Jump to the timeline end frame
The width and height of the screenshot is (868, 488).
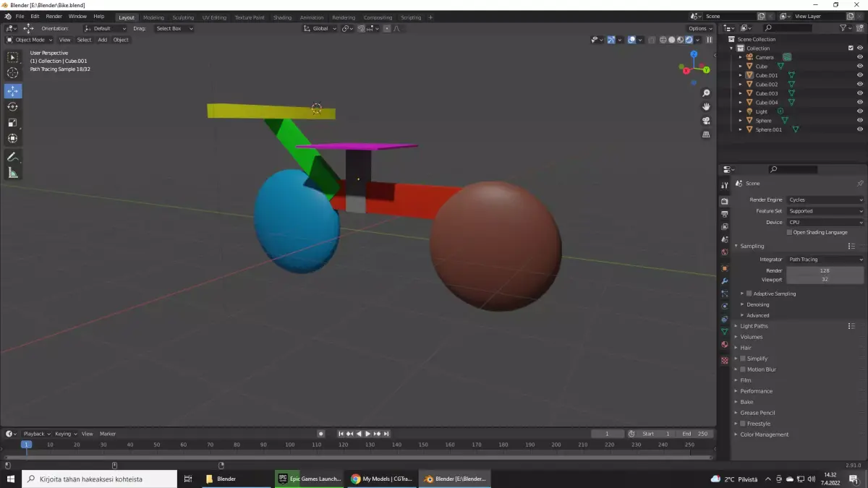pos(387,434)
